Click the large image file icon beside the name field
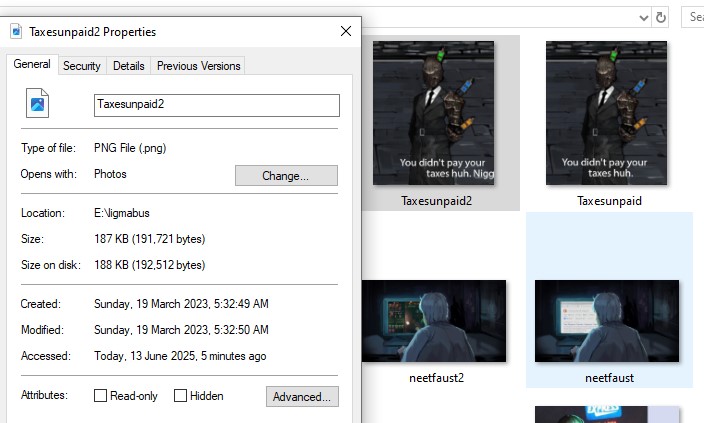704x423 pixels. [37, 103]
